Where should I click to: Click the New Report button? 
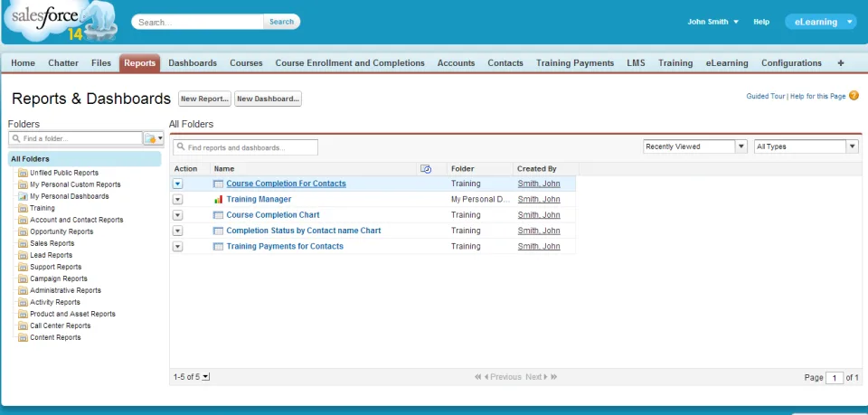[x=205, y=99]
